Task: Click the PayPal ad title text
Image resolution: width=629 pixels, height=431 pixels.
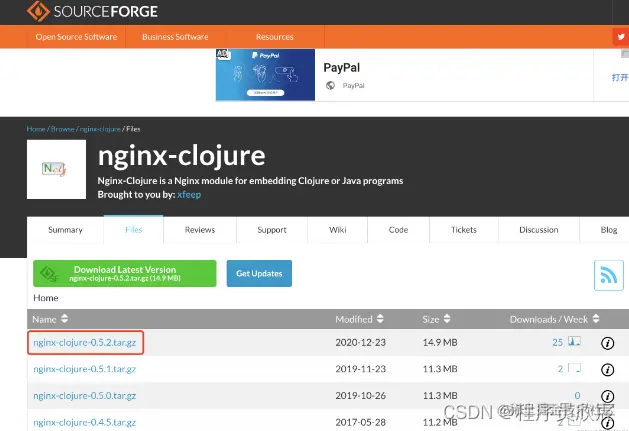Action: click(342, 67)
